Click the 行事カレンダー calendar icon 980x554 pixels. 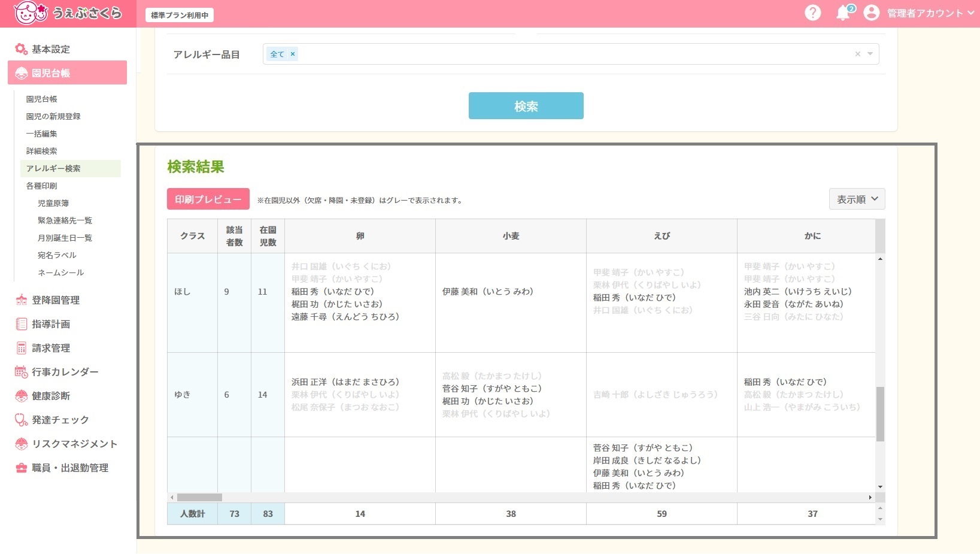tap(22, 372)
